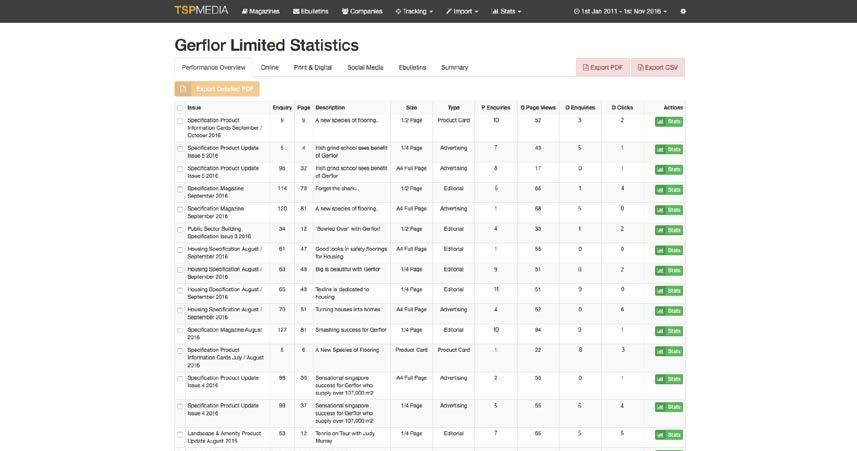
Task: Sort by the Type column header
Action: (x=454, y=108)
